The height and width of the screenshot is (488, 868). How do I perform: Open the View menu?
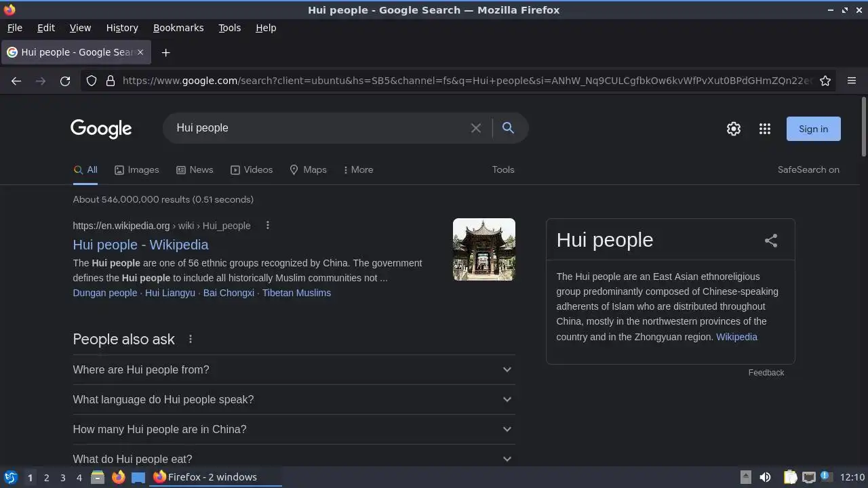pyautogui.click(x=80, y=28)
